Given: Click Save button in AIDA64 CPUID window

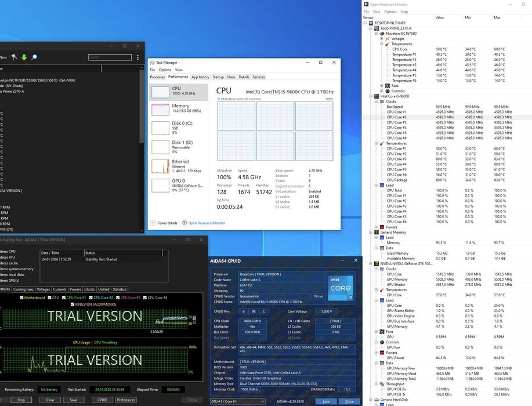Looking at the screenshot, I should 325,401.
